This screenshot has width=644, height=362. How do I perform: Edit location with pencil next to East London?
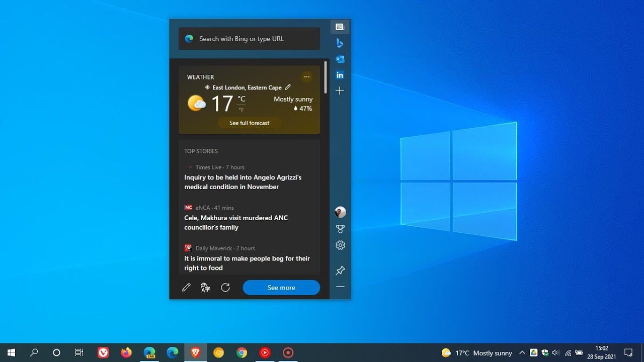click(x=288, y=87)
